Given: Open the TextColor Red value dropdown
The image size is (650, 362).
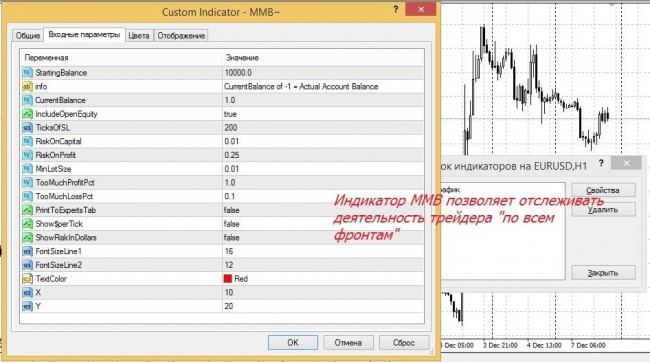Looking at the screenshot, I should pyautogui.click(x=323, y=279).
